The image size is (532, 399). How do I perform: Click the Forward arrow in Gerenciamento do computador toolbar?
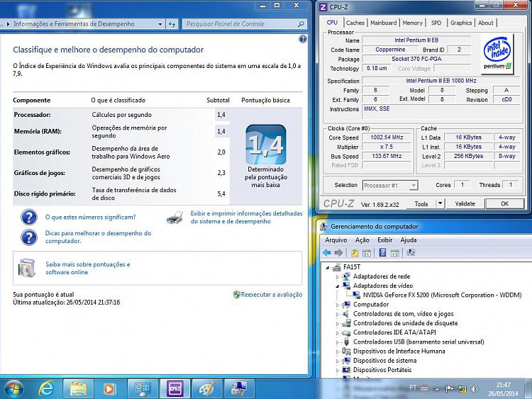(x=338, y=252)
